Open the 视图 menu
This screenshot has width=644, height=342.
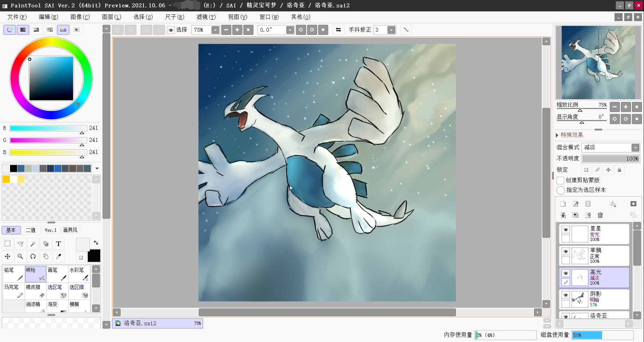click(x=238, y=17)
